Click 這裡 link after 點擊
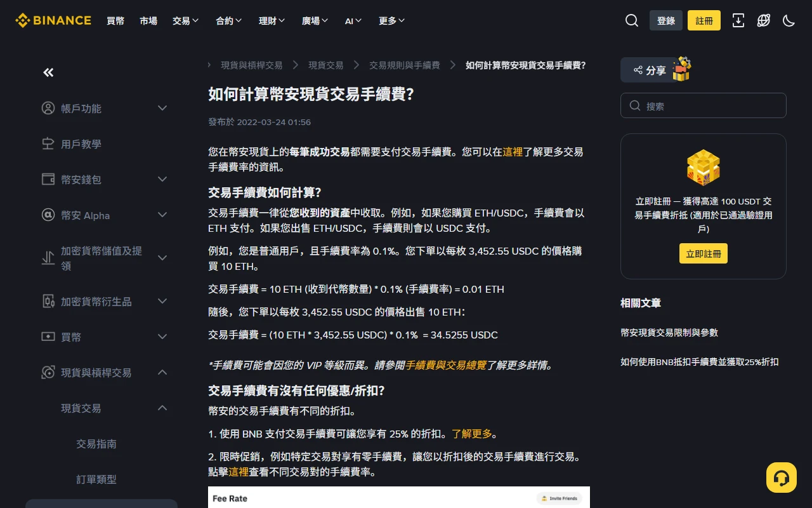This screenshot has height=508, width=812. [239, 472]
